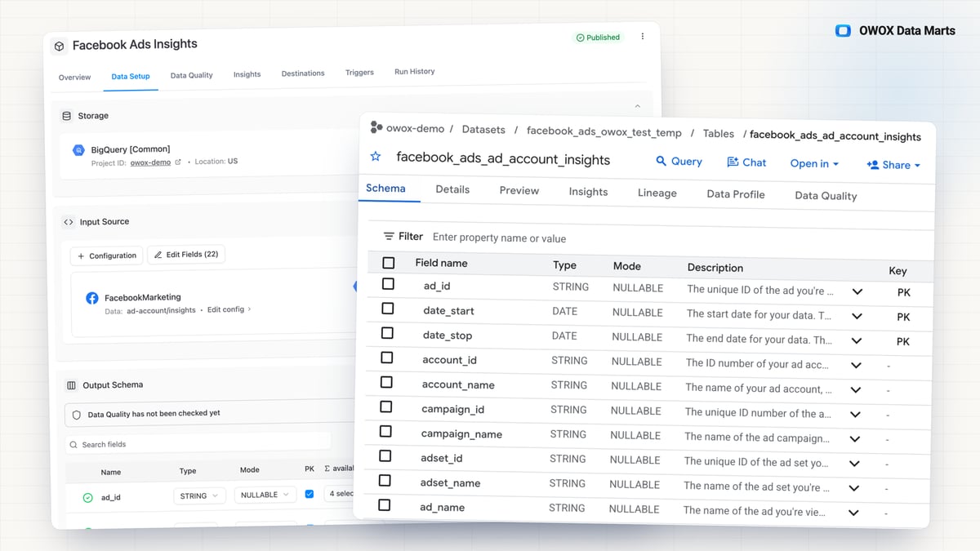Open the Triggers tab
Image resolution: width=980 pixels, height=551 pixels.
coord(359,73)
